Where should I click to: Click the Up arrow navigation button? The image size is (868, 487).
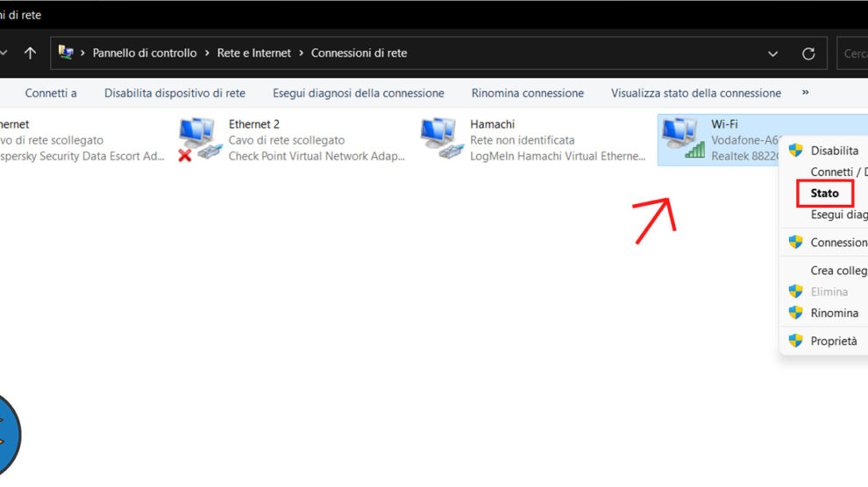[x=30, y=53]
